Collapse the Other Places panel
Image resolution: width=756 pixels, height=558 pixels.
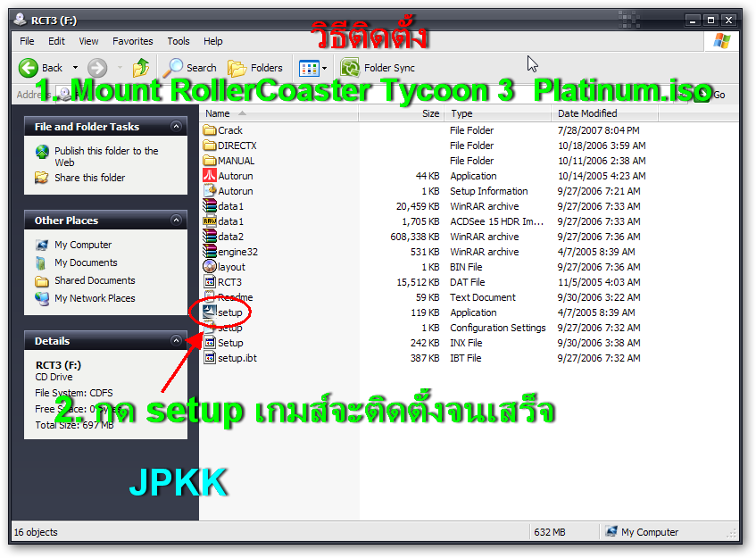point(177,221)
